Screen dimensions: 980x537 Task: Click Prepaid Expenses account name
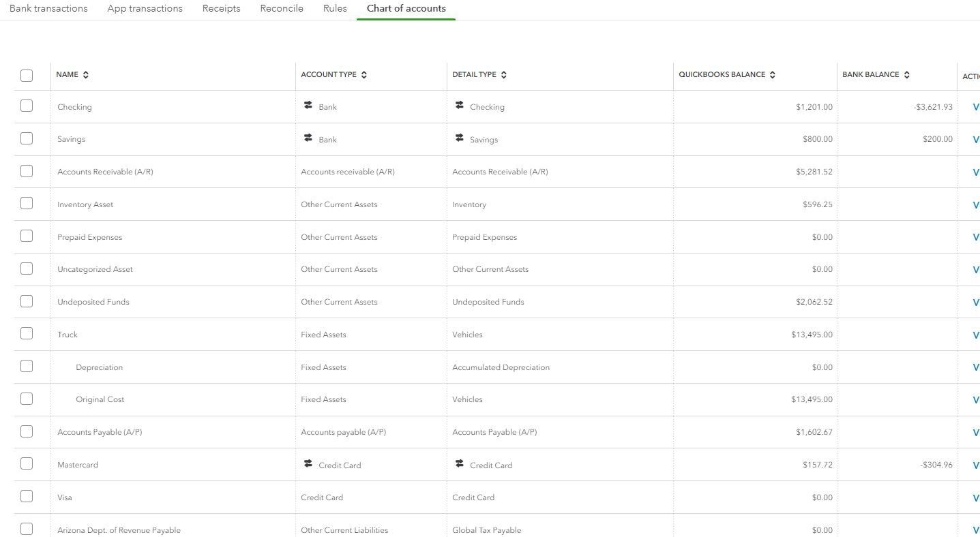[89, 237]
